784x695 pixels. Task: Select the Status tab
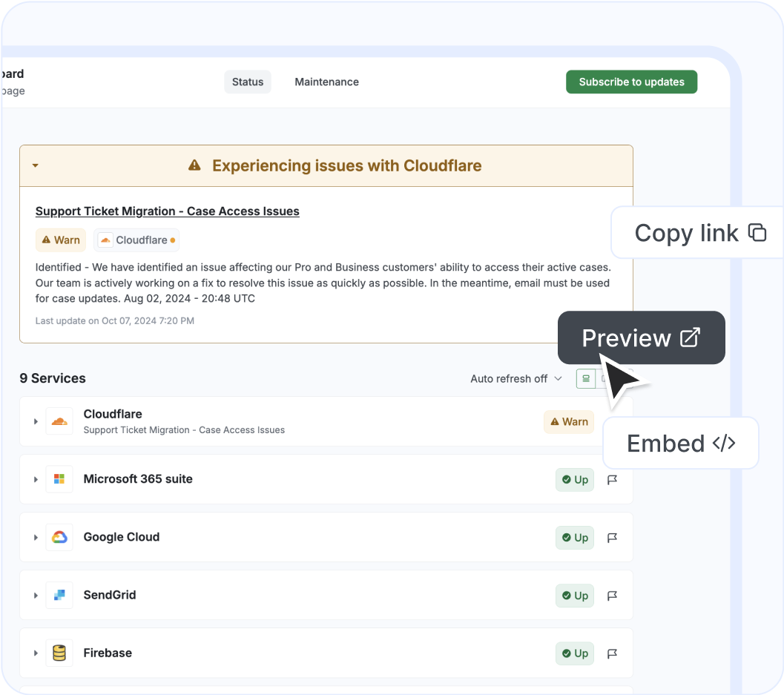(248, 82)
